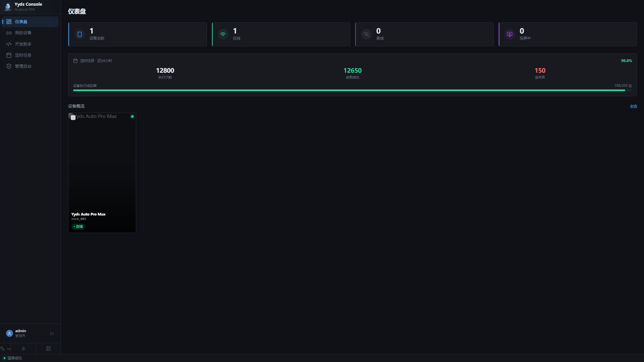The height and width of the screenshot is (362, 644).
Task: Click the admin user avatar
Action: point(9,333)
